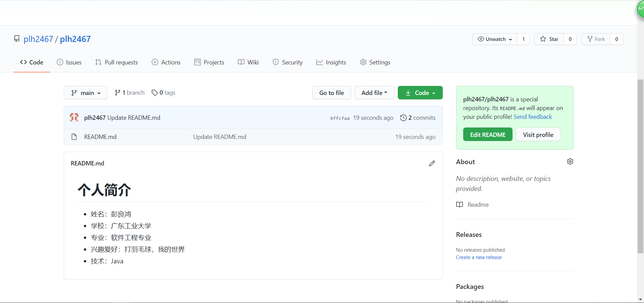View the Wiki tab
The height and width of the screenshot is (303, 644).
(x=248, y=62)
